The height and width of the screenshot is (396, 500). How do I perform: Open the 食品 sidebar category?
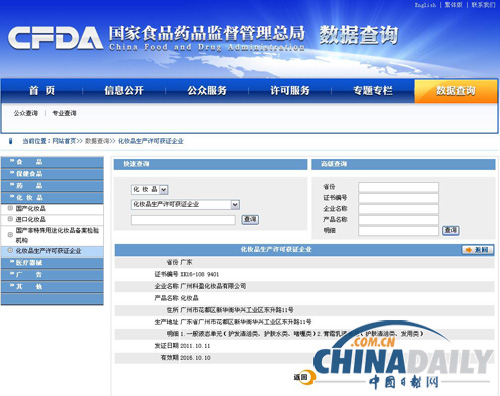point(52,162)
